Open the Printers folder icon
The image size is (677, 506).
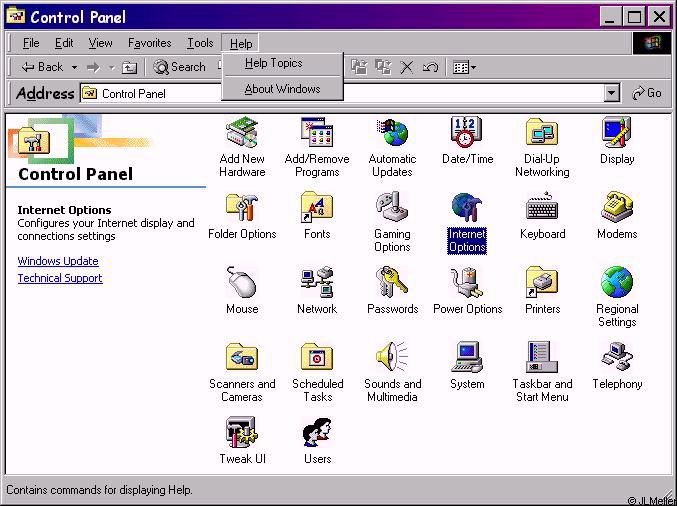click(x=542, y=283)
